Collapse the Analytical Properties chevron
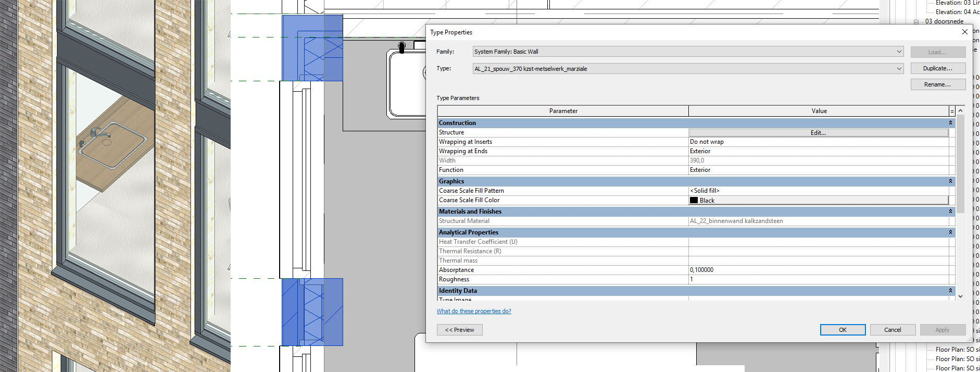 tap(950, 232)
